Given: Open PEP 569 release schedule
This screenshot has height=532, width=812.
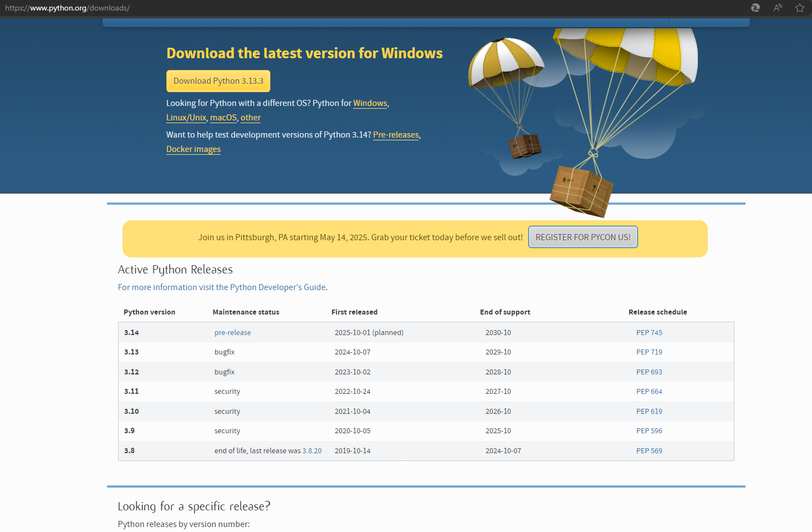Looking at the screenshot, I should (x=649, y=451).
